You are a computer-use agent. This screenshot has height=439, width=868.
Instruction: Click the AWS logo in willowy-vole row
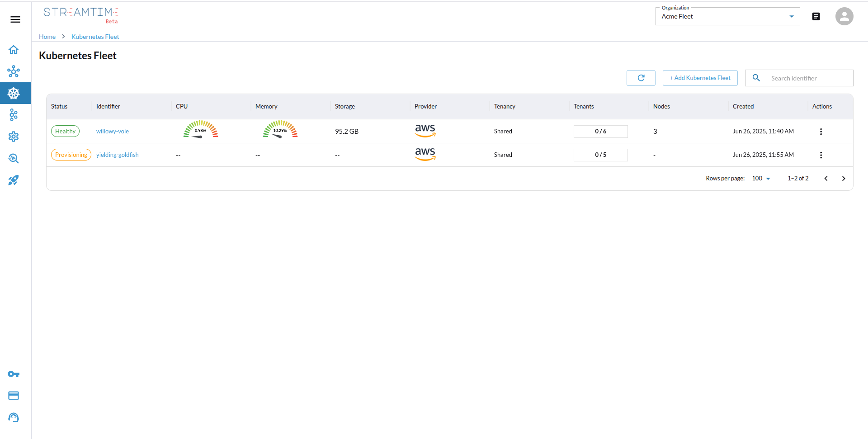[x=425, y=131]
